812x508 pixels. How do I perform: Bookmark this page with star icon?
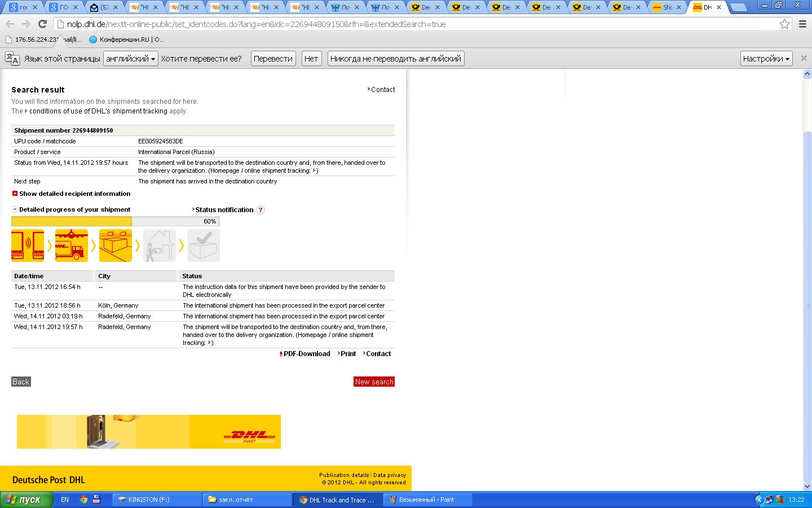[784, 24]
